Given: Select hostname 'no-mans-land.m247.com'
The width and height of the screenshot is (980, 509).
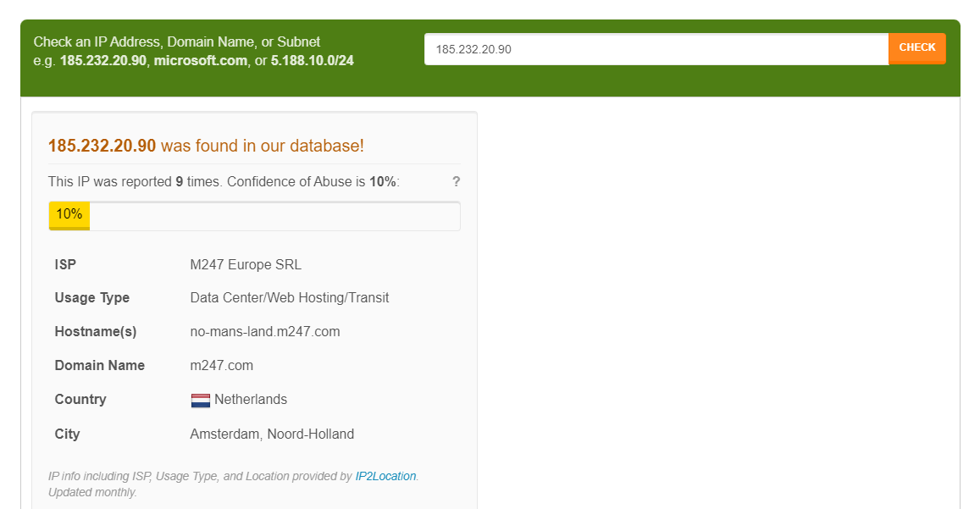Looking at the screenshot, I should (x=265, y=331).
